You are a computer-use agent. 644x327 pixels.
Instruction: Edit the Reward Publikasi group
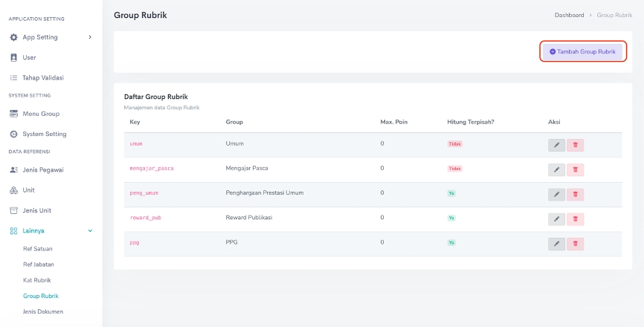click(x=556, y=218)
